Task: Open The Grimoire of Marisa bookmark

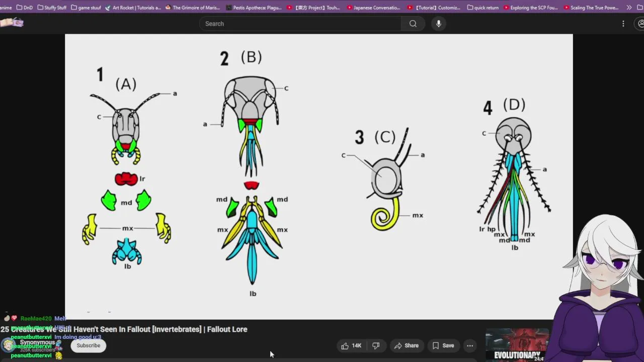Action: pos(193,8)
